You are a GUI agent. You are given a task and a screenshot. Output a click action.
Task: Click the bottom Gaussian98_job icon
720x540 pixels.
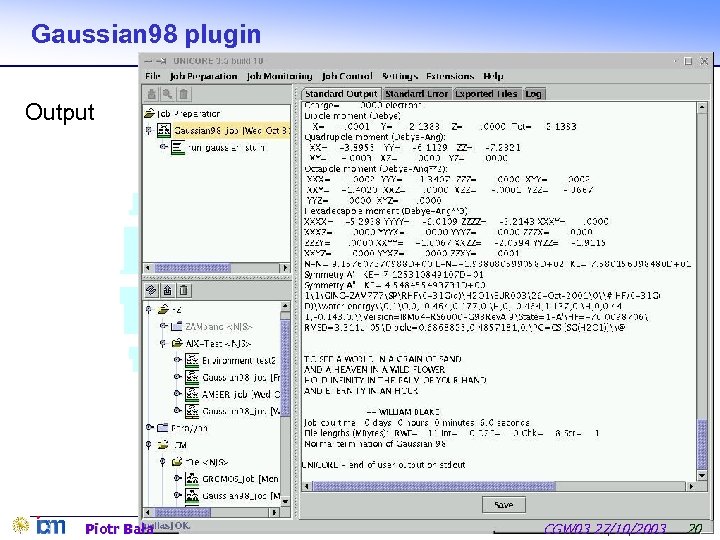pyautogui.click(x=192, y=496)
